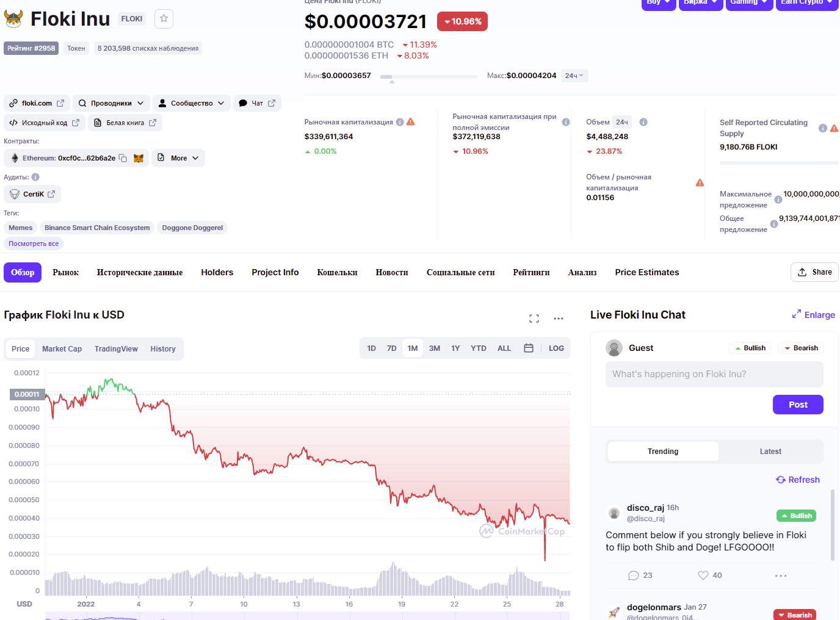The image size is (840, 620).
Task: Click dogelonmars profile avatar
Action: point(614,611)
